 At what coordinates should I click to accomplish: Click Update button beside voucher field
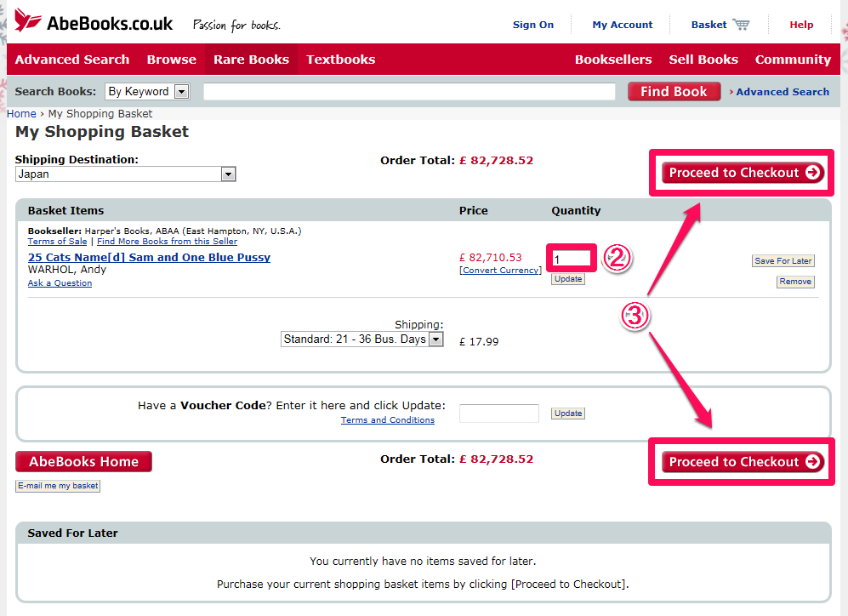(x=568, y=414)
